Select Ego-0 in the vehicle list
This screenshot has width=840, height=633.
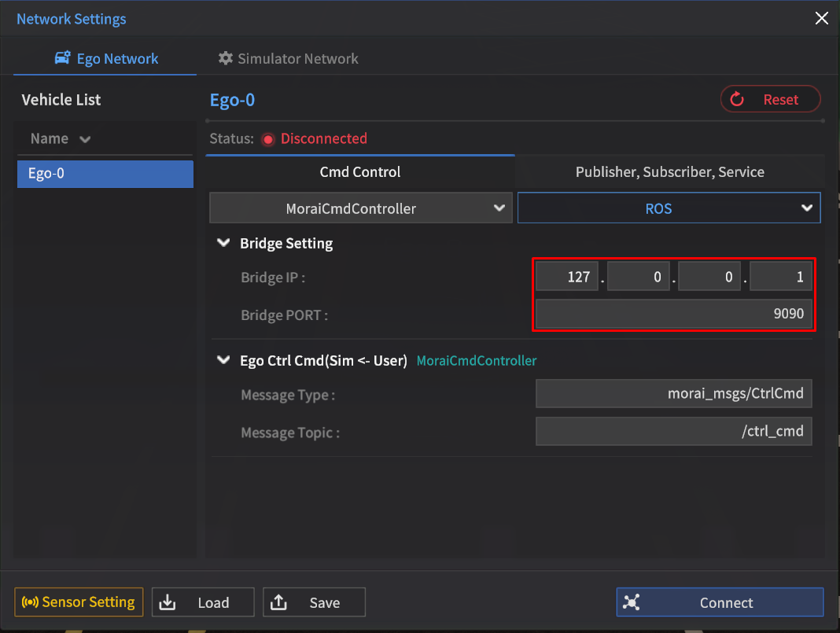point(105,174)
